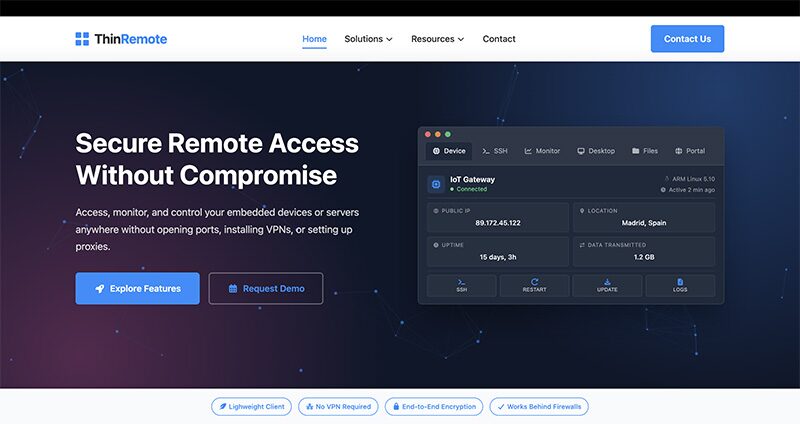
Task: Click the yellow minimize dot of the mock window
Action: pos(438,134)
